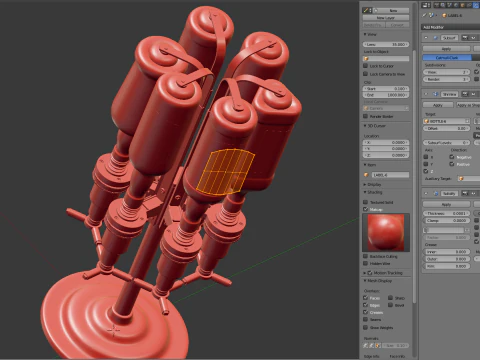The width and height of the screenshot is (480, 360).
Task: Enable Lock to Cursor checkbox
Action: (x=365, y=66)
